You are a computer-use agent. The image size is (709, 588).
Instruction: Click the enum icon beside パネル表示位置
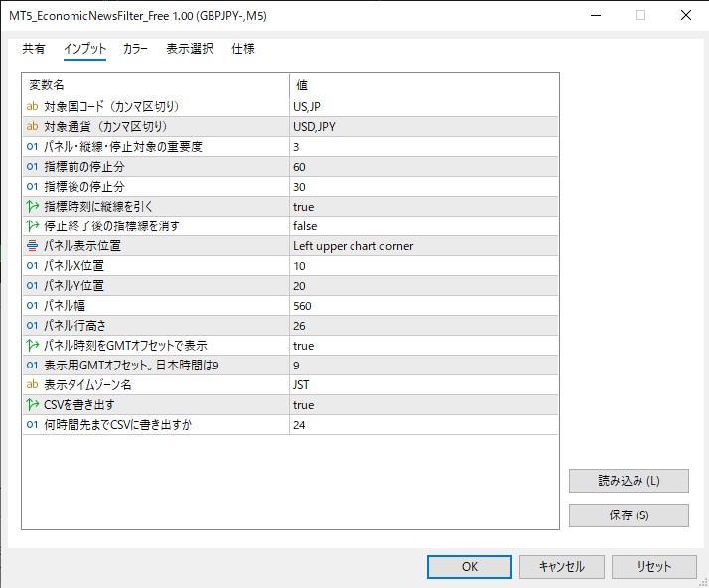32,245
